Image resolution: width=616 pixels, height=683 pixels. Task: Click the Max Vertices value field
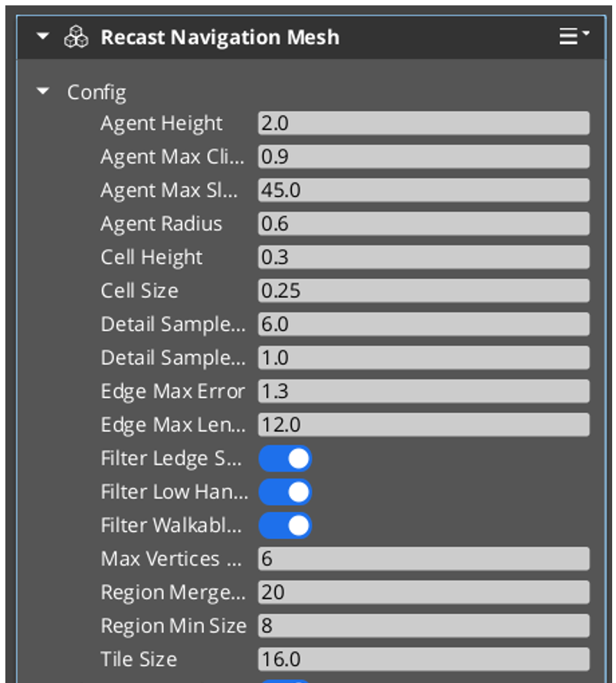point(423,559)
